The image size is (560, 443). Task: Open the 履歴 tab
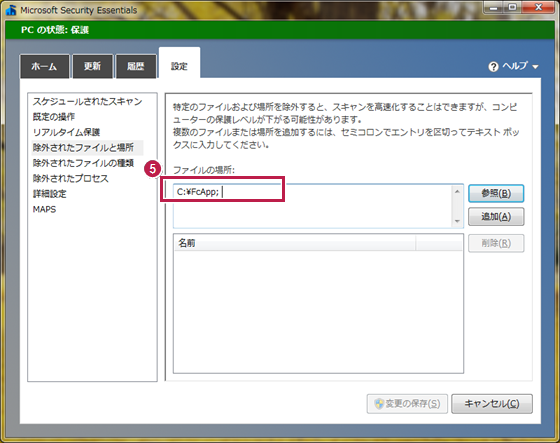coord(136,66)
